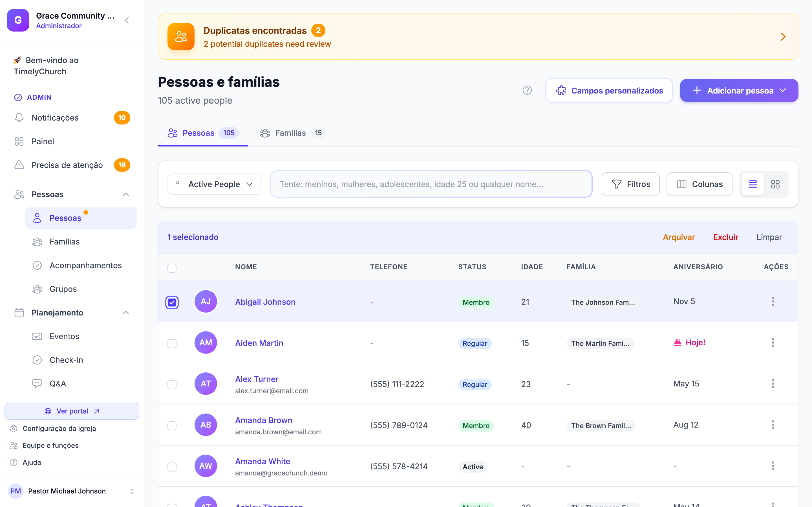
Task: Collapse the Planejamento sidebar section
Action: coord(126,313)
